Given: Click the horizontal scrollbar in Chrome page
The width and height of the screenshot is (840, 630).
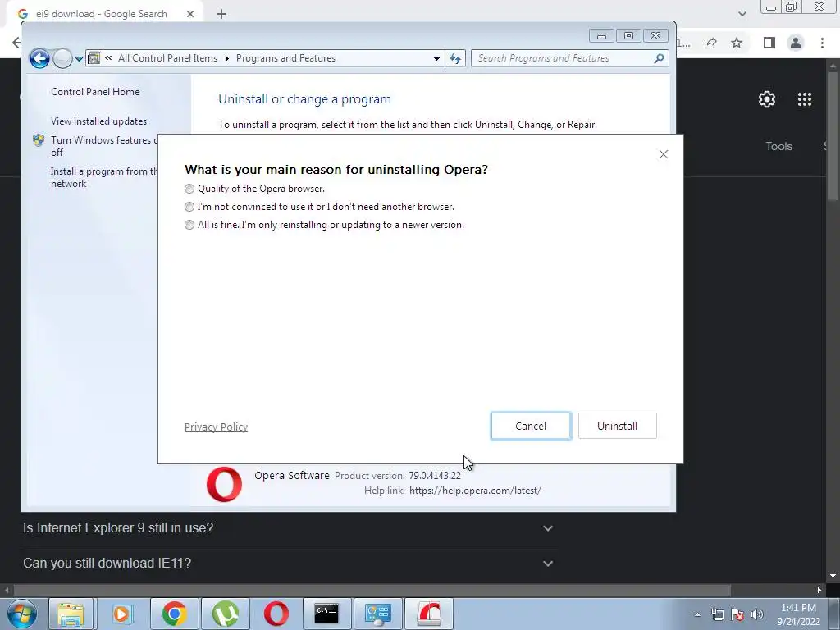Looking at the screenshot, I should tap(372, 590).
